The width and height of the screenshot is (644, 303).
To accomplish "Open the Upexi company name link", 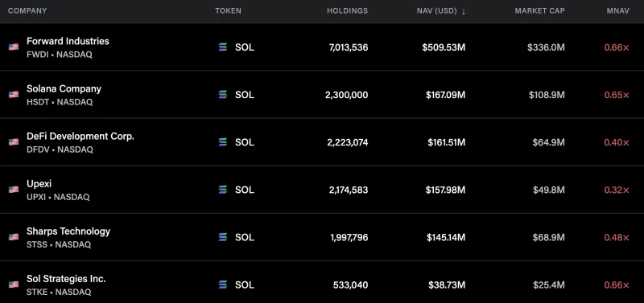I will click(39, 184).
